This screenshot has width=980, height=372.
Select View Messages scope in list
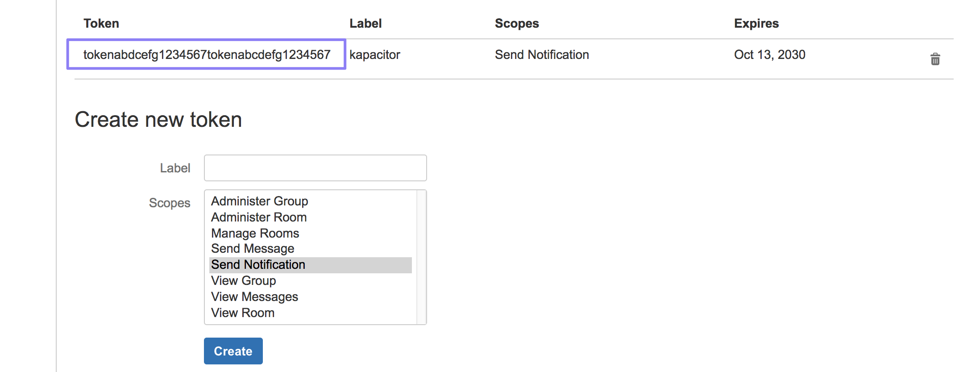coord(254,297)
